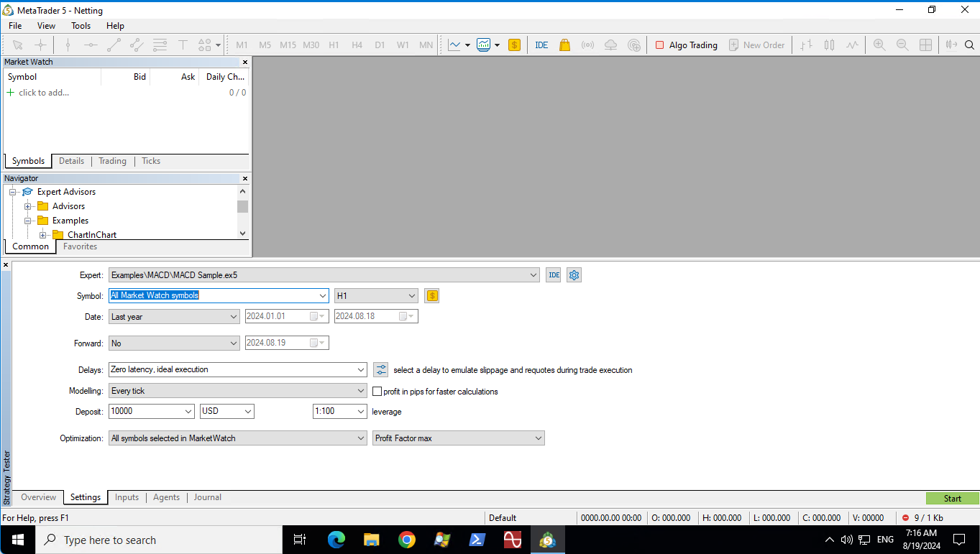This screenshot has height=554, width=980.
Task: Open the Strategy Tester IDE button beside Expert
Action: tap(553, 275)
